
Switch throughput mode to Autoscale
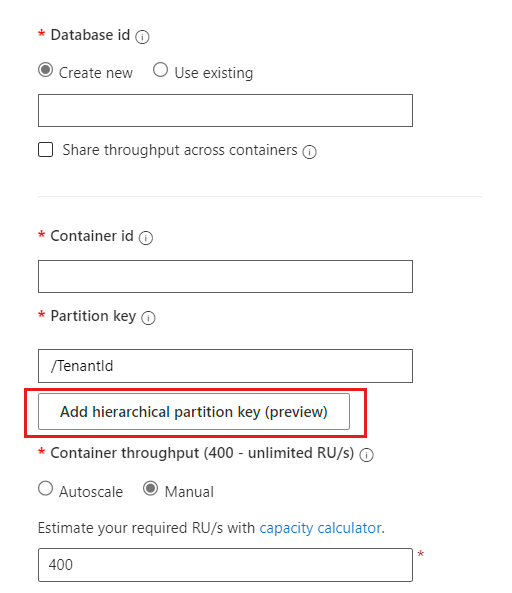pos(45,488)
